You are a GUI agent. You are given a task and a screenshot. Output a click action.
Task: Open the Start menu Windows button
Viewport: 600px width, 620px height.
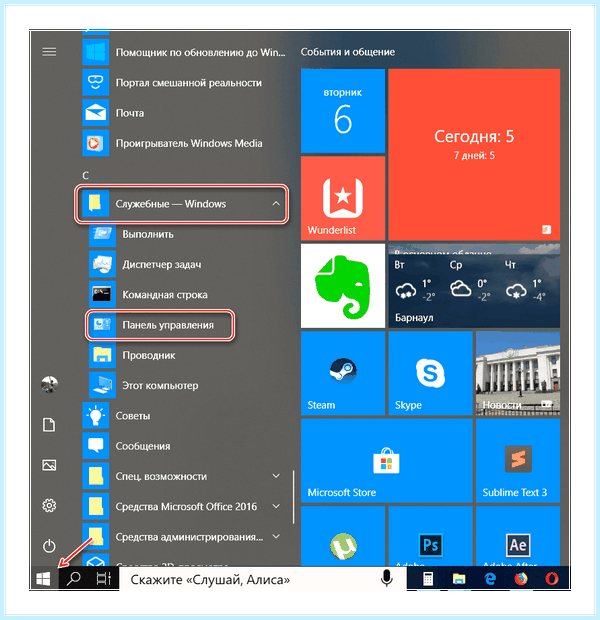point(44,579)
